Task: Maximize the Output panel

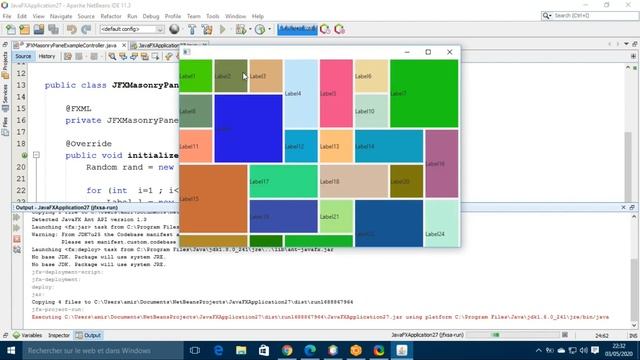Action: tap(632, 207)
